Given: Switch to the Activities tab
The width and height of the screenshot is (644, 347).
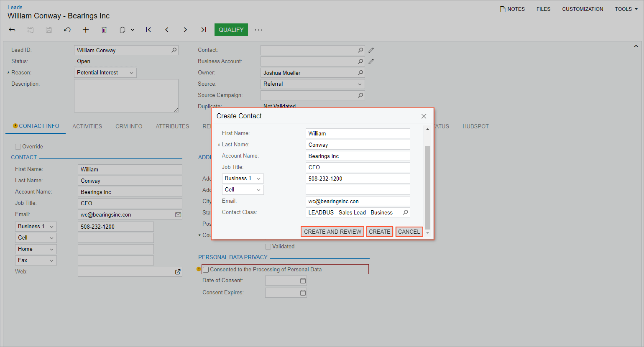Looking at the screenshot, I should click(x=87, y=126).
